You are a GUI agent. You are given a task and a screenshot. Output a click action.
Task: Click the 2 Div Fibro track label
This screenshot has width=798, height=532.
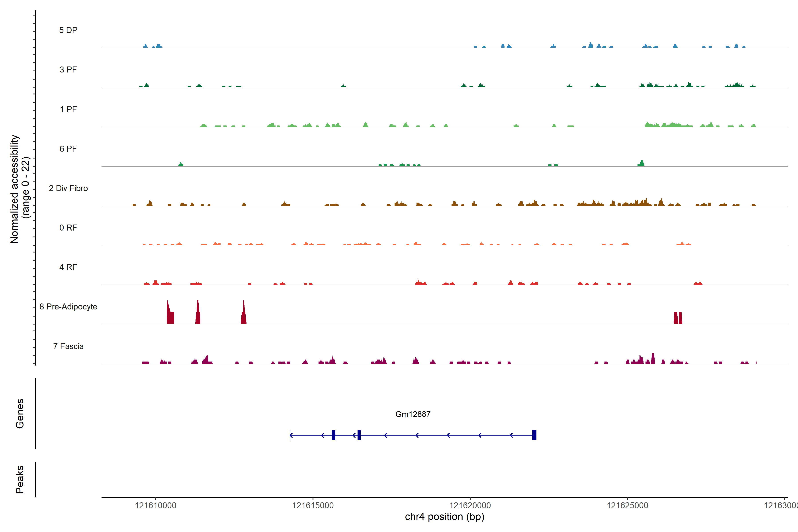(68, 188)
